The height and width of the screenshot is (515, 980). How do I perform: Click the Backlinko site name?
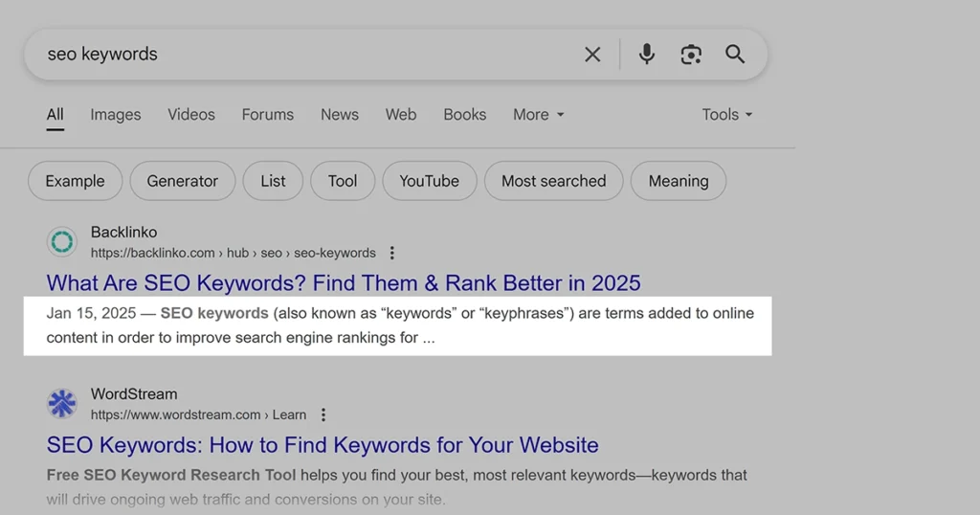click(123, 232)
